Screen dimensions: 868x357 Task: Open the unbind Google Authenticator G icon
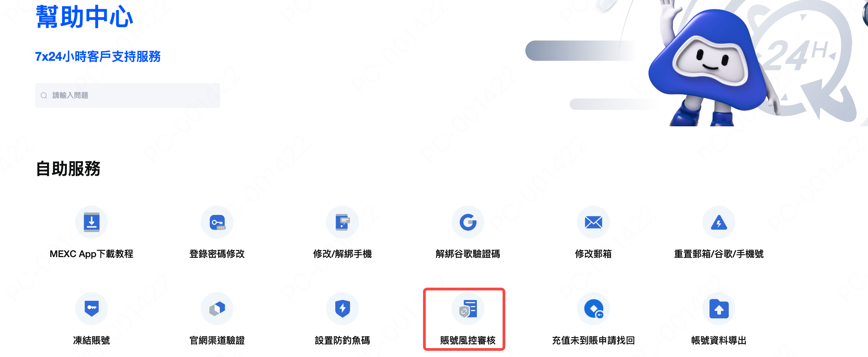tap(468, 222)
